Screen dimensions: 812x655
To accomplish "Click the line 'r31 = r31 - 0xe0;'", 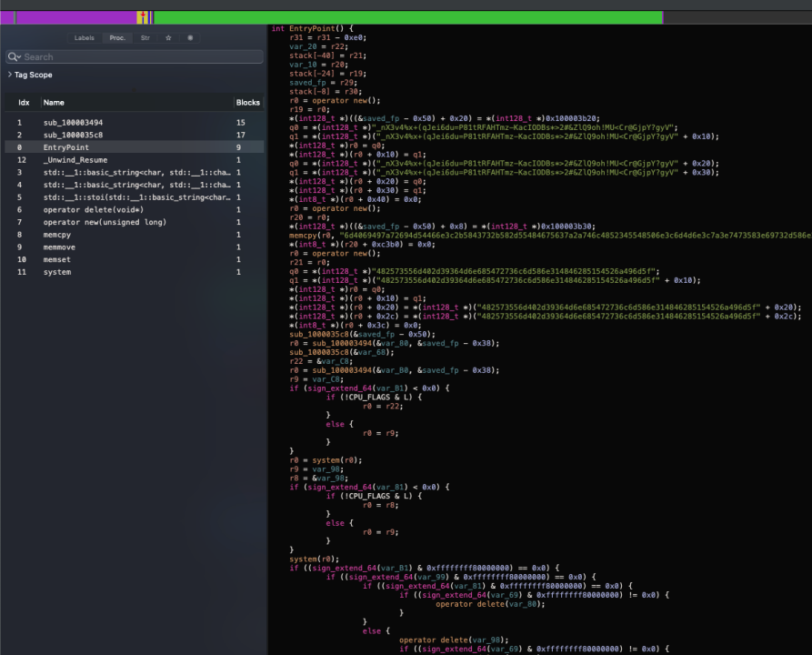I will (328, 37).
